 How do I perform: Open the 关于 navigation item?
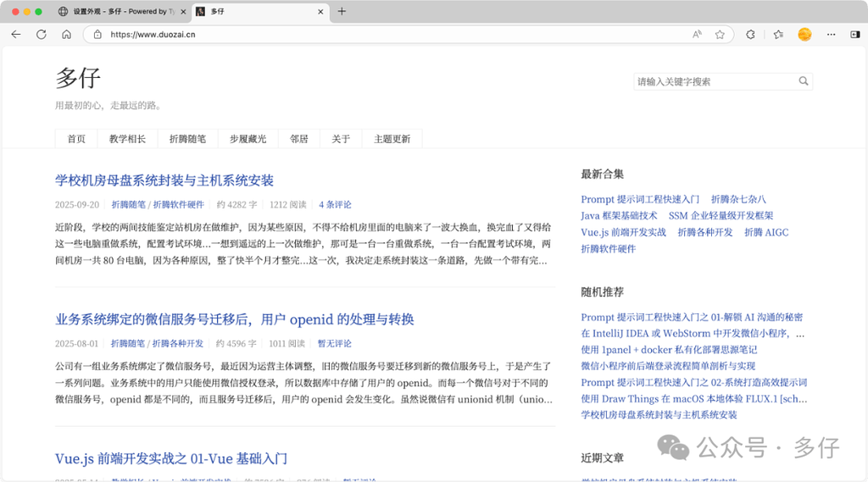click(x=341, y=139)
